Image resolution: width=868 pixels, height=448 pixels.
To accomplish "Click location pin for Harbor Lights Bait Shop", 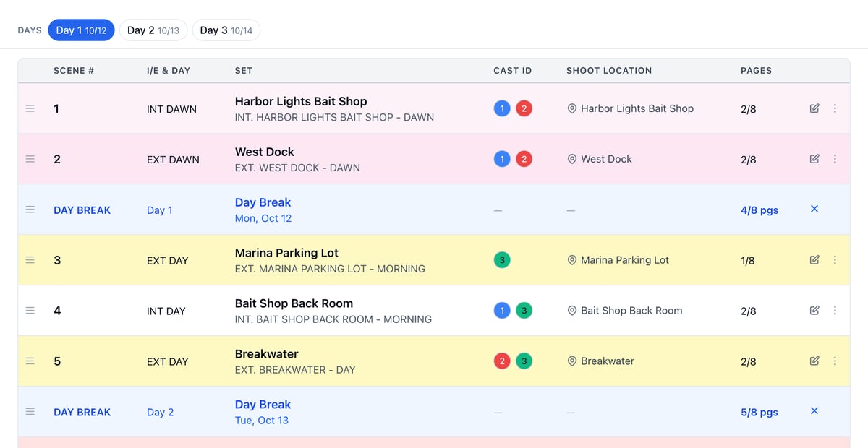I will (x=571, y=108).
